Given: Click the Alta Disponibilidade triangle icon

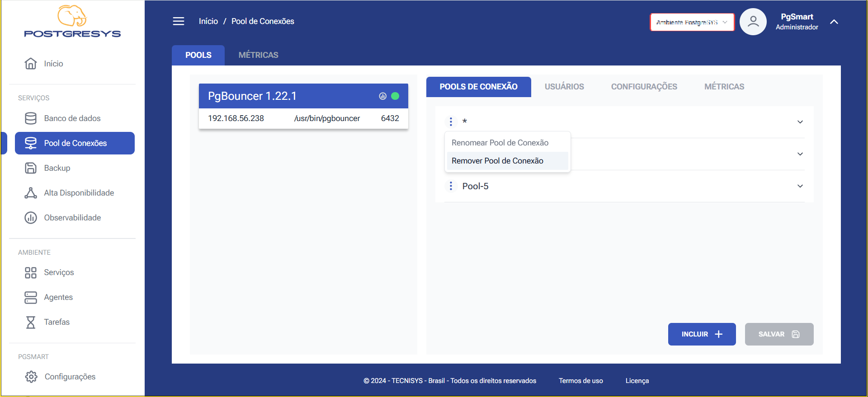Looking at the screenshot, I should point(31,193).
